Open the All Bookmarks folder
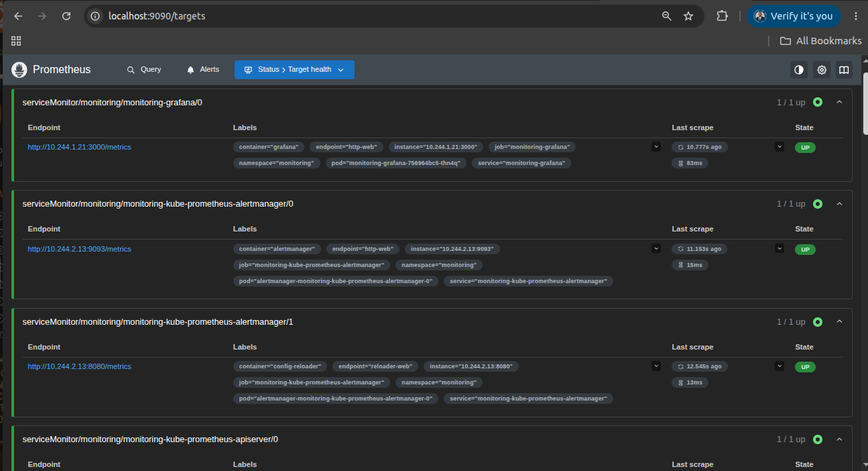Screen dimensions: 868x471 tap(820, 41)
